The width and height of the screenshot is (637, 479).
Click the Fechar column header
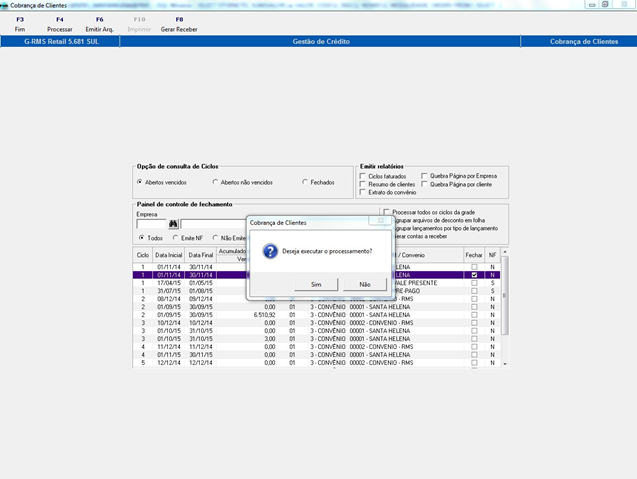click(474, 255)
